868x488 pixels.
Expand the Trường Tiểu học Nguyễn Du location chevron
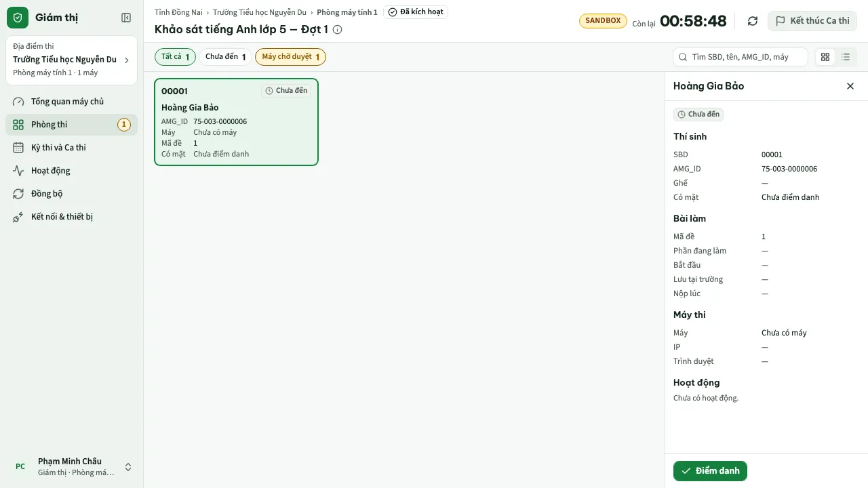126,60
